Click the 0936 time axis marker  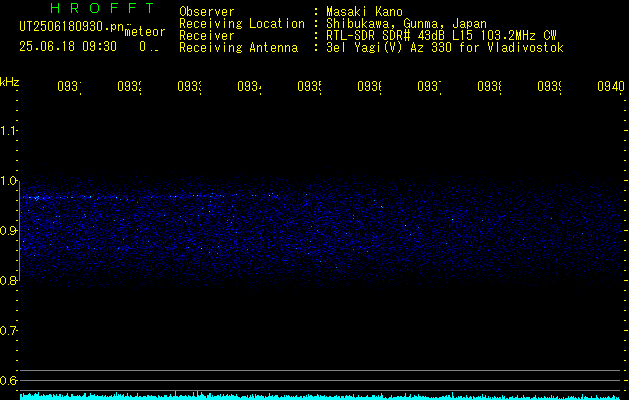click(x=369, y=86)
